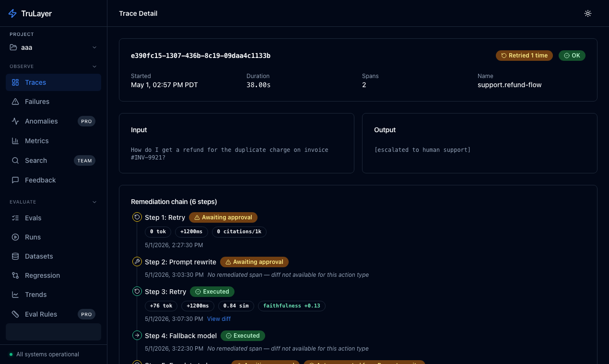Click the 0 citations/1k chip
This screenshot has height=364, width=609.
coord(239,232)
